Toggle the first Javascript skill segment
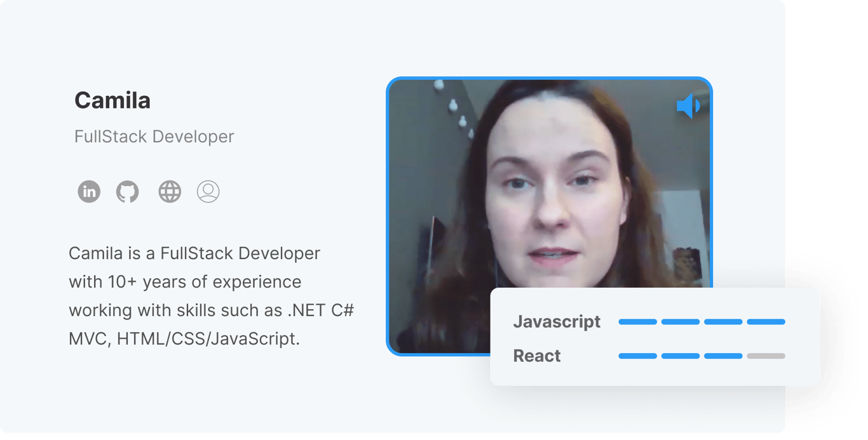This screenshot has width=868, height=440. [637, 322]
